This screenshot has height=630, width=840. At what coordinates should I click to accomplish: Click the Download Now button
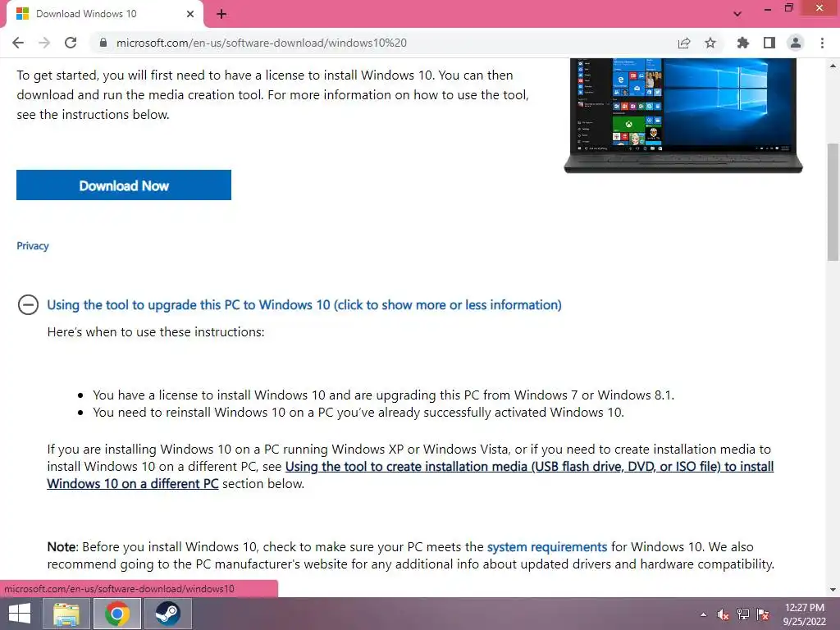[124, 185]
